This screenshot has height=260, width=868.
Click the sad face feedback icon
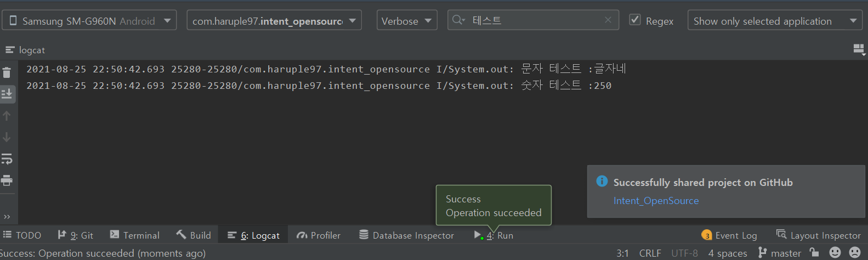(x=855, y=252)
